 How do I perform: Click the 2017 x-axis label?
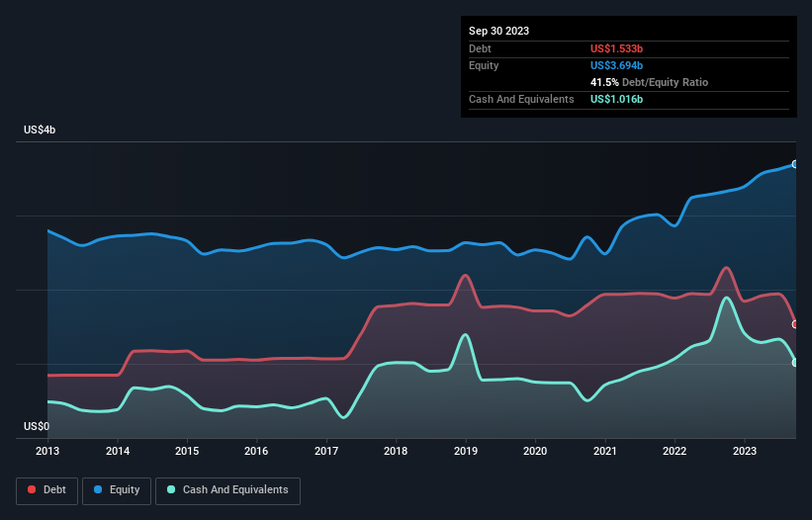point(326,451)
